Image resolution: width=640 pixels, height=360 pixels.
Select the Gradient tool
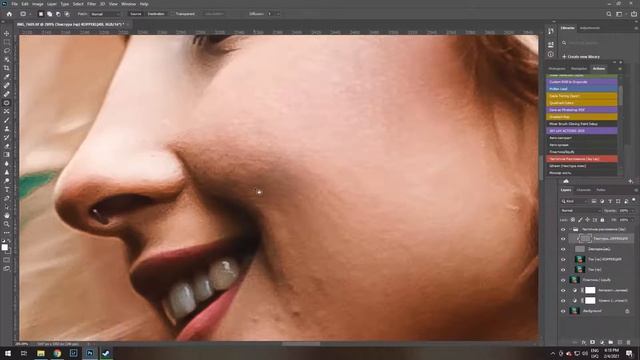7,155
